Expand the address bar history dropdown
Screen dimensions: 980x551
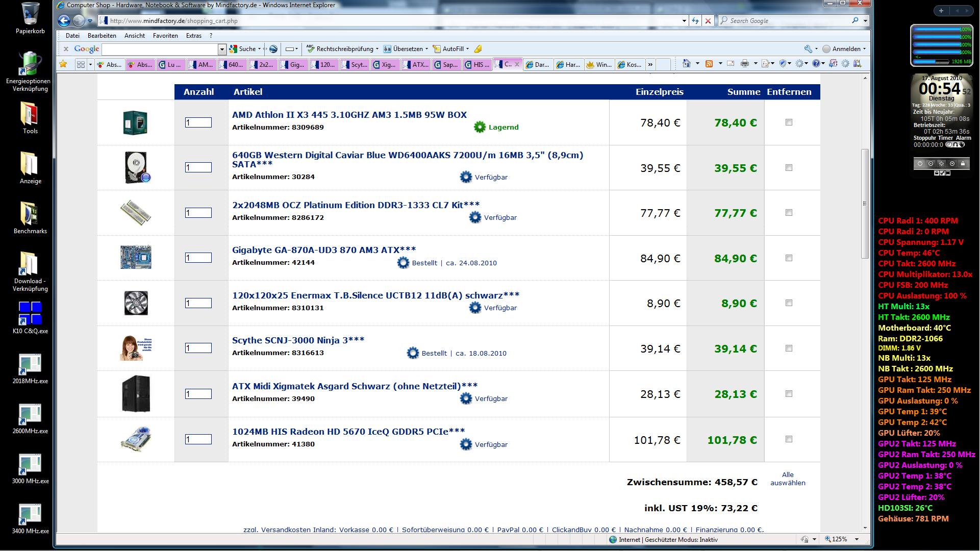pyautogui.click(x=684, y=21)
